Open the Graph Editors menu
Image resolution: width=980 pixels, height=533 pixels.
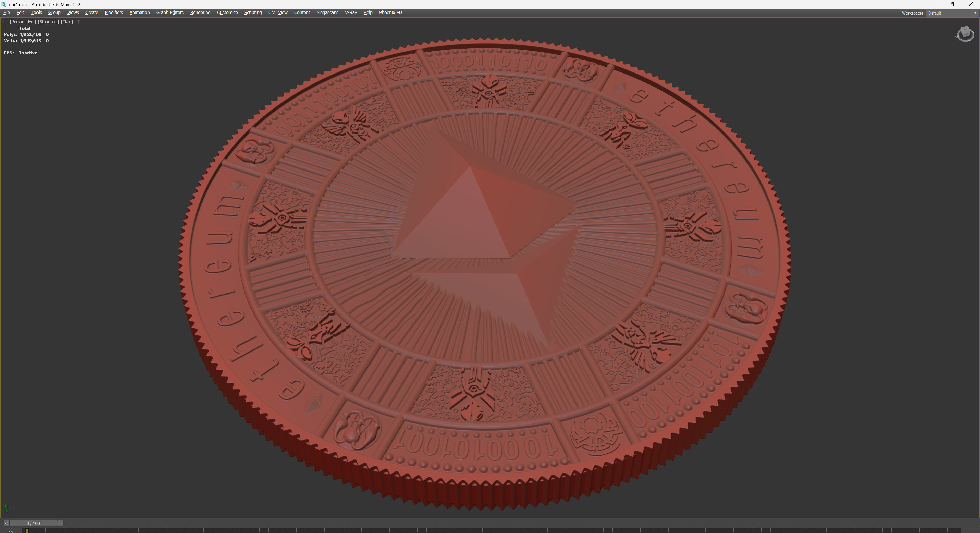coord(170,13)
